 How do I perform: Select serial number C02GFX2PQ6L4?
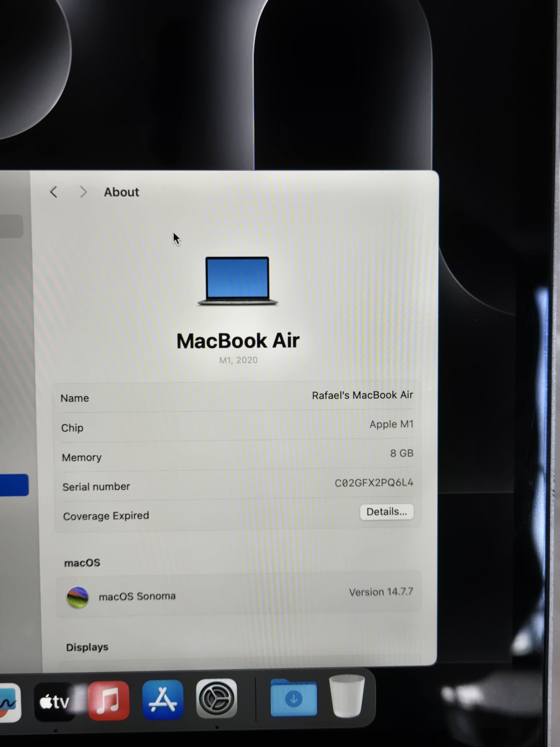(374, 483)
